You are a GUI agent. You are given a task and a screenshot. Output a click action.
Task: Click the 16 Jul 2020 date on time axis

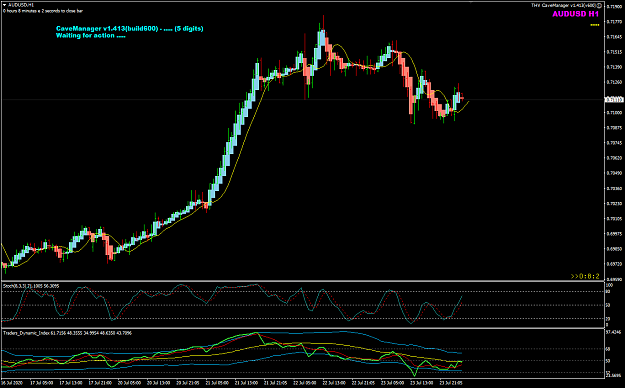12,383
